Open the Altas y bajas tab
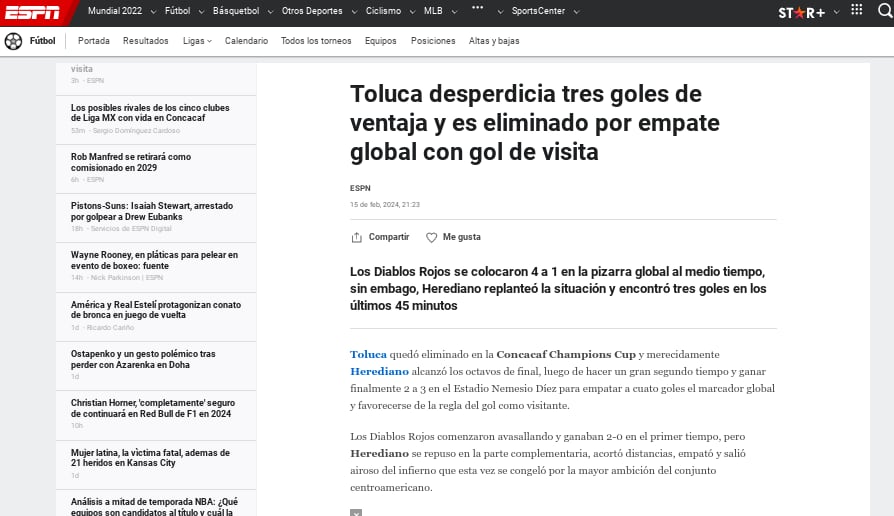Viewport: 894px width, 516px height. point(494,41)
